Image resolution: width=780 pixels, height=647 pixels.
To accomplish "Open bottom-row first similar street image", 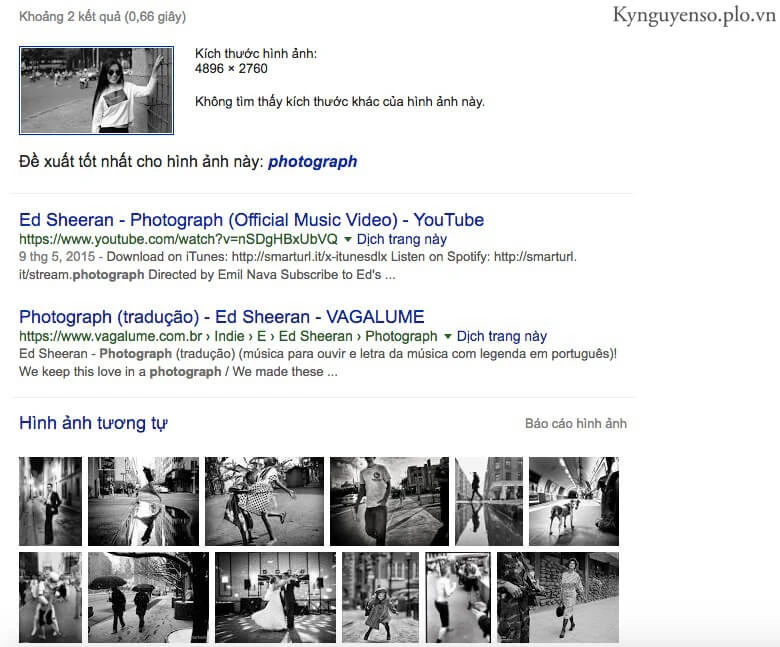I will click(x=50, y=597).
